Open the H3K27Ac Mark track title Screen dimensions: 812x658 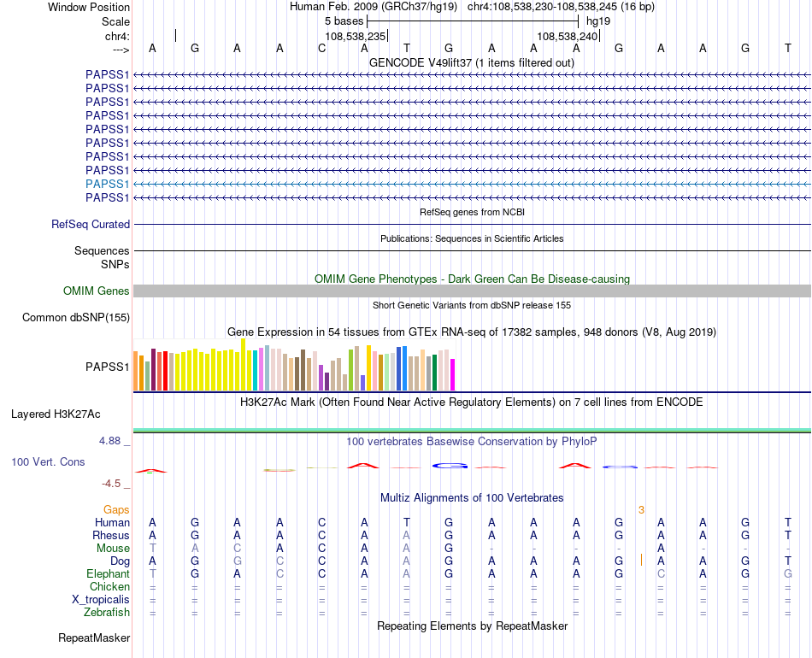[x=472, y=402]
